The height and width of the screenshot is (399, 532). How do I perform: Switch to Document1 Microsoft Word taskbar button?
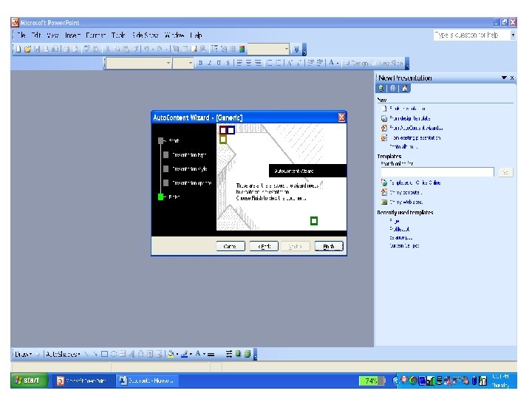(x=147, y=381)
